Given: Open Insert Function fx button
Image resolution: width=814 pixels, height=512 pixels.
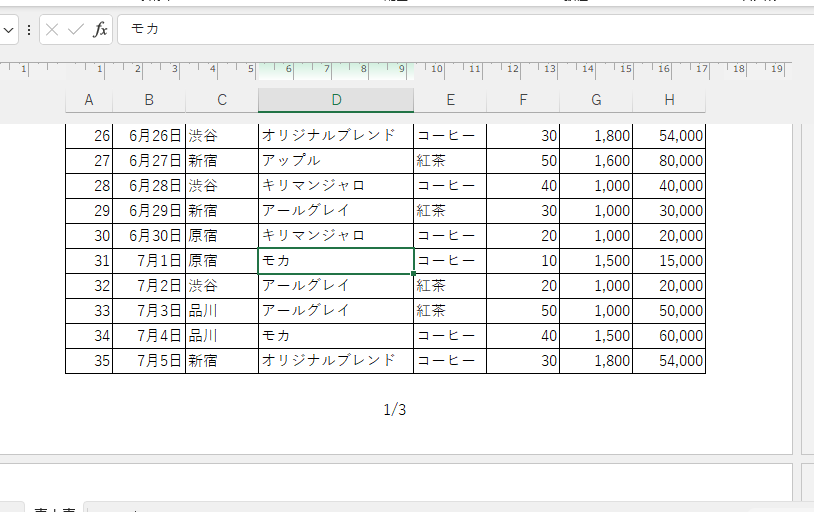Looking at the screenshot, I should (100, 30).
